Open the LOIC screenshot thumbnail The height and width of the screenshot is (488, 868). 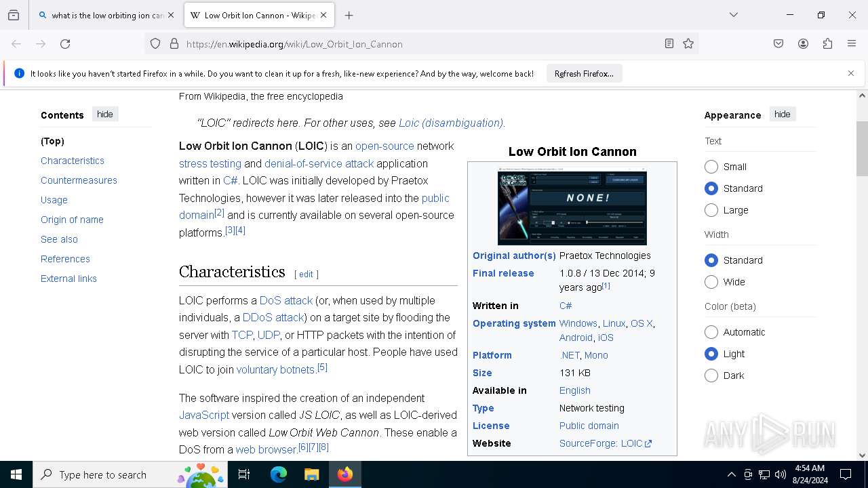coord(572,206)
